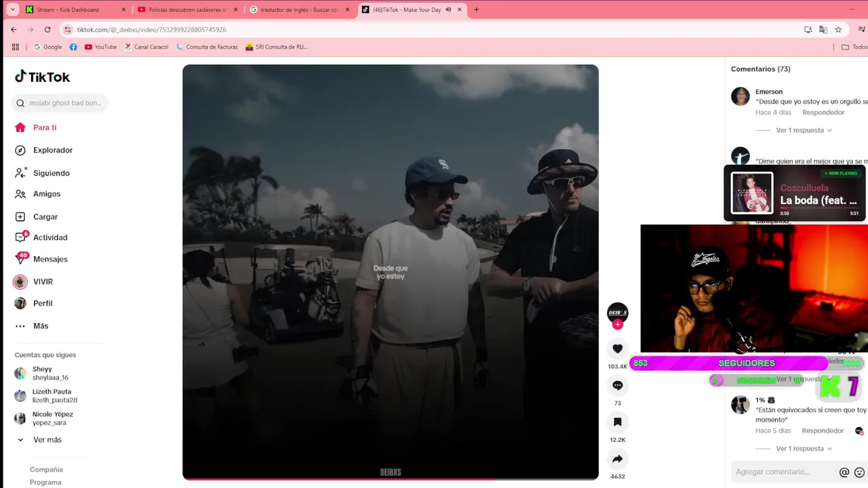Bookmark this page with star
This screenshot has width=868, height=488.
click(x=838, y=30)
